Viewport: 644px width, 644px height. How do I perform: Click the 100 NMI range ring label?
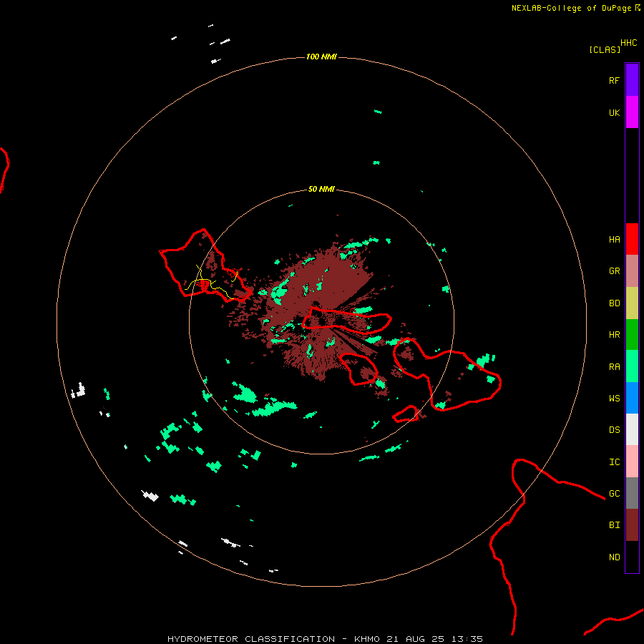point(321,57)
